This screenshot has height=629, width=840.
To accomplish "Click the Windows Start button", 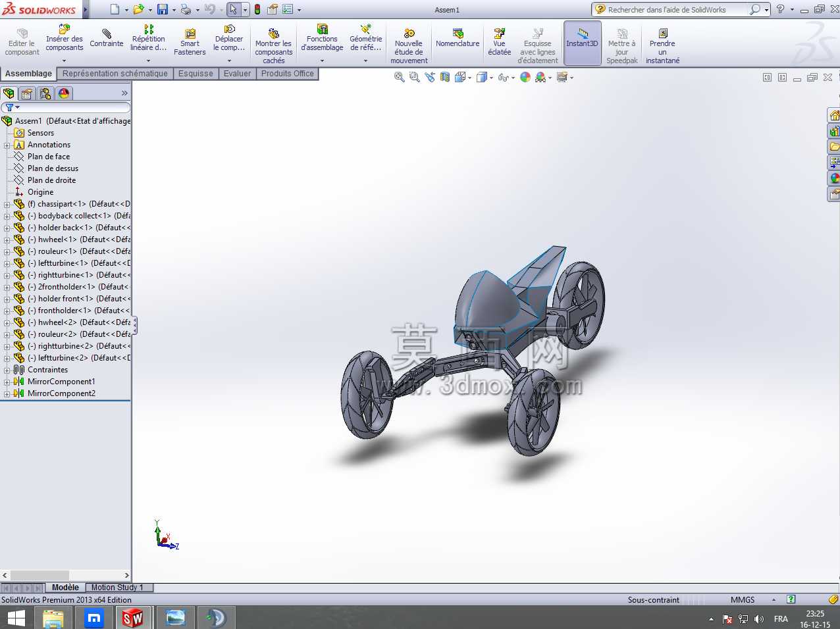I will click(x=16, y=618).
